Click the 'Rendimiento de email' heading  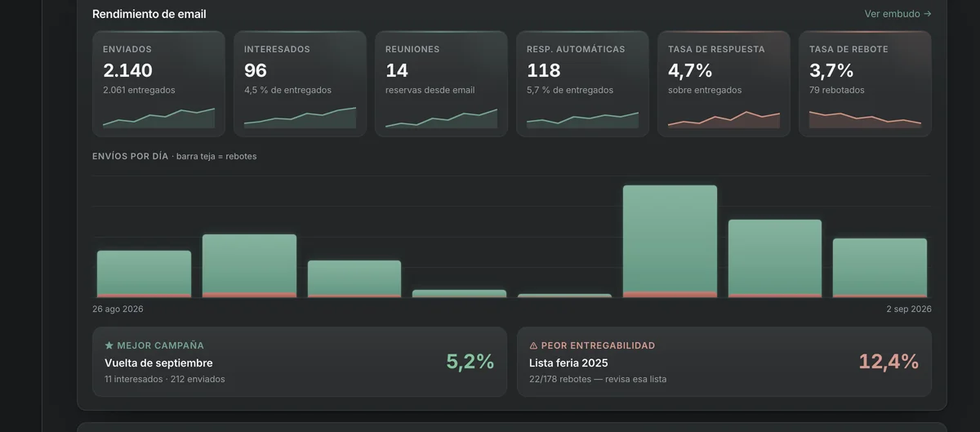[149, 14]
